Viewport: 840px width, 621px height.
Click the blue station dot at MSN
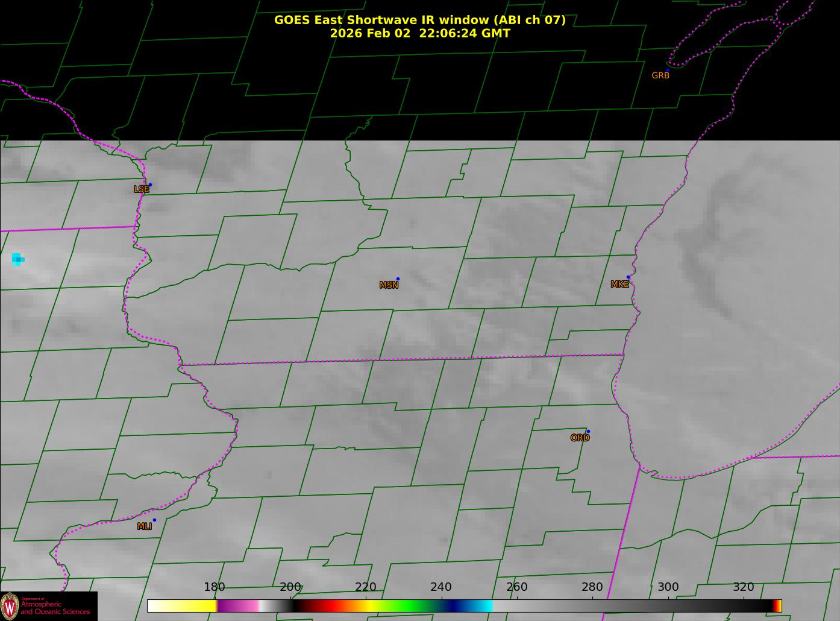398,279
